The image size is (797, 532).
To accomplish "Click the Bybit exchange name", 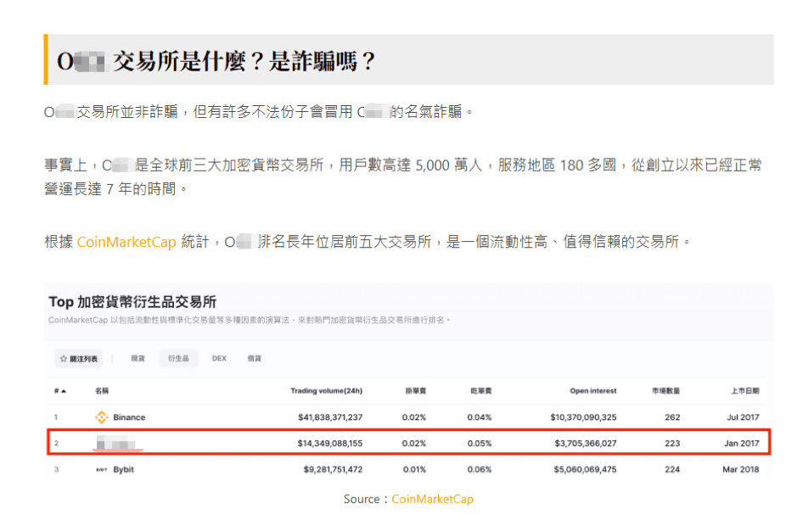I will coord(124,469).
